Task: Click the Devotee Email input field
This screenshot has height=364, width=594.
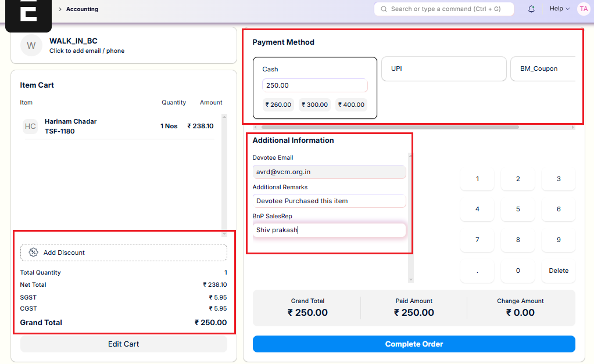Action: point(329,172)
